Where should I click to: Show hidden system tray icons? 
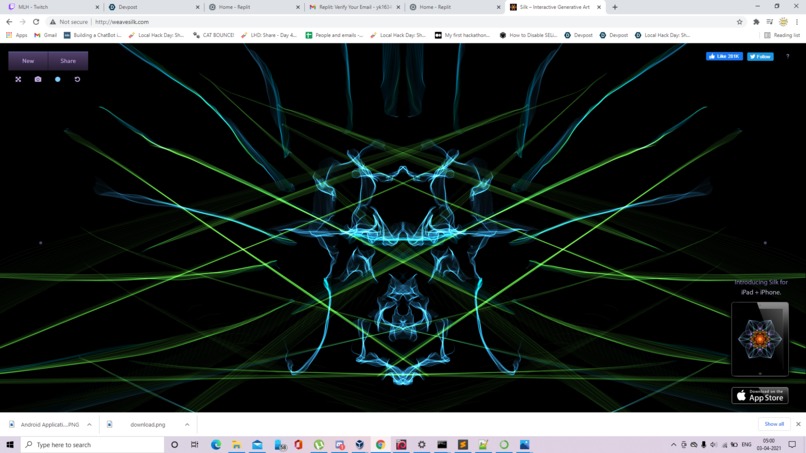[x=673, y=444]
